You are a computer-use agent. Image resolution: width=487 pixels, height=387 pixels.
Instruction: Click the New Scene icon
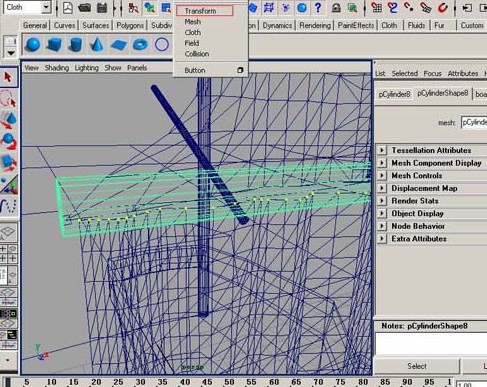click(68, 8)
